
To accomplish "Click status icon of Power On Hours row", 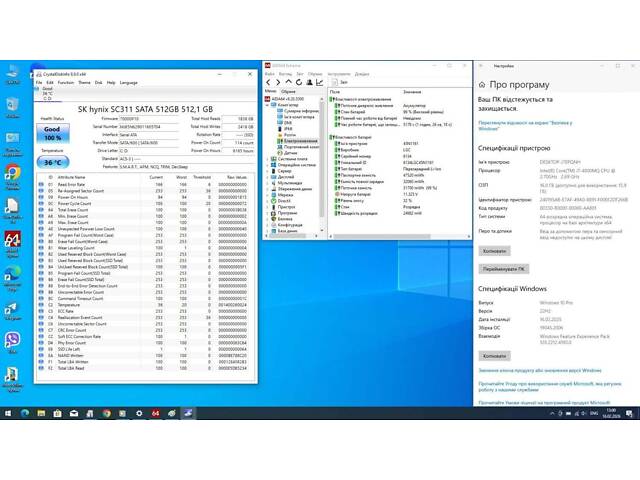I will click(x=41, y=197).
